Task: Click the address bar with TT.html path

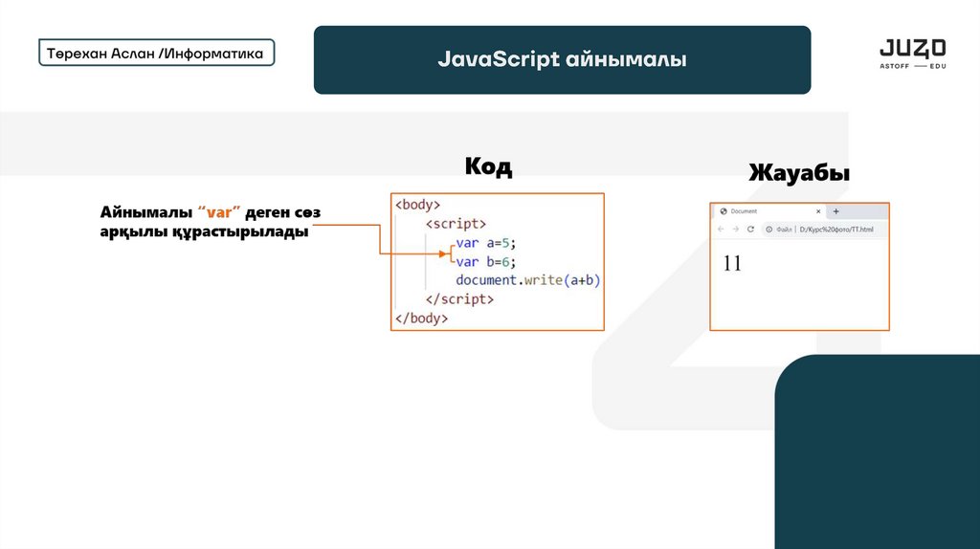Action: pos(824,230)
